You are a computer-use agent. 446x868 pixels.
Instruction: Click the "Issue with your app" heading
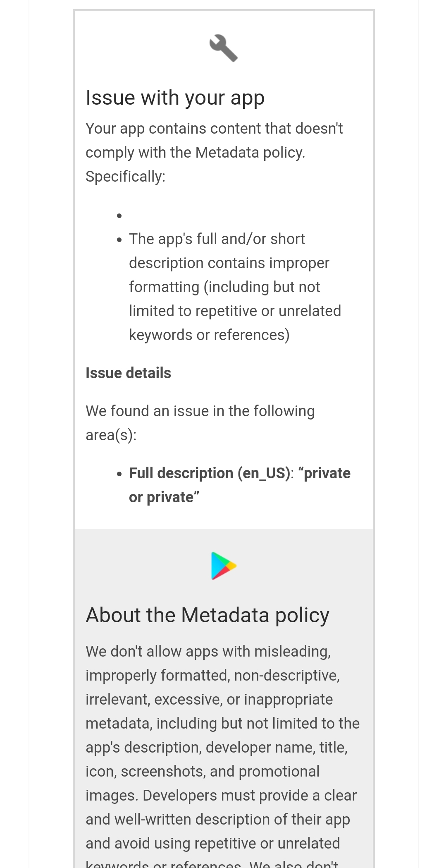coord(175,98)
